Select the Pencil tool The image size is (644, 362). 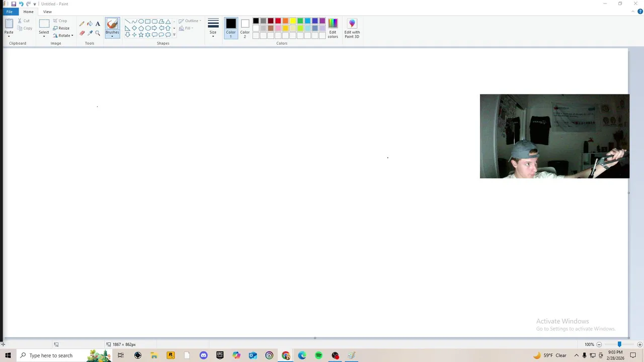tap(82, 24)
